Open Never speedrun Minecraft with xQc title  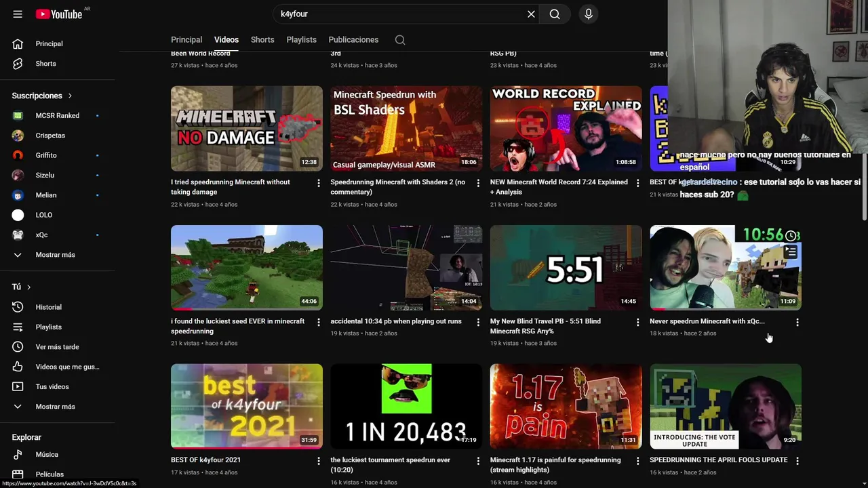coord(707,321)
